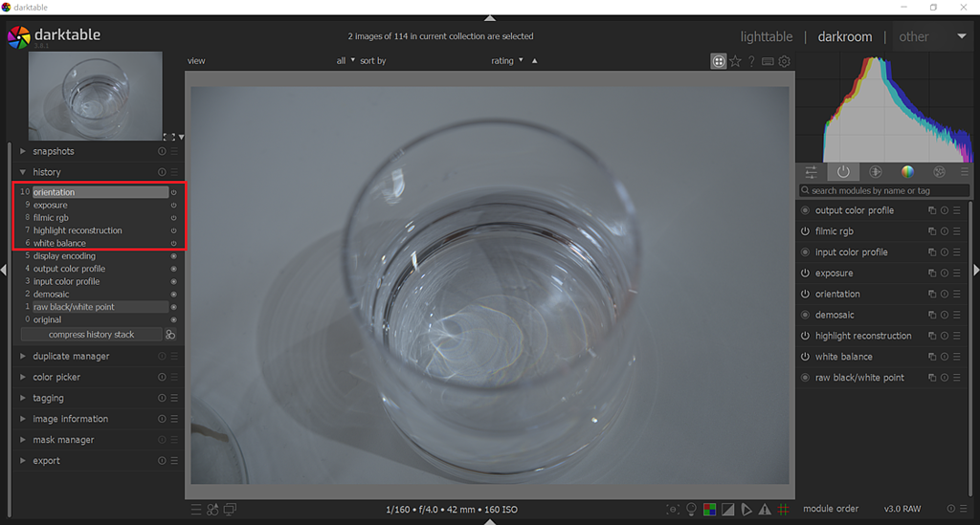Open the color grading modules group
980x525 pixels.
(x=907, y=172)
